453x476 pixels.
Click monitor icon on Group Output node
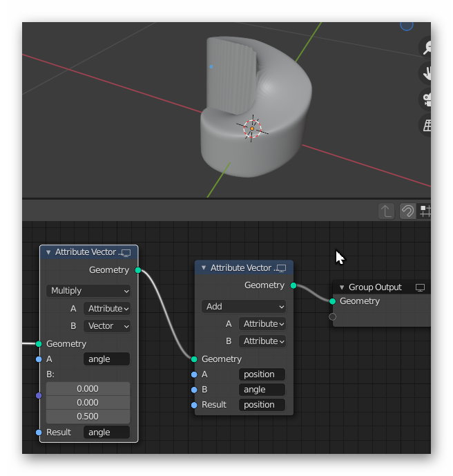pyautogui.click(x=420, y=287)
